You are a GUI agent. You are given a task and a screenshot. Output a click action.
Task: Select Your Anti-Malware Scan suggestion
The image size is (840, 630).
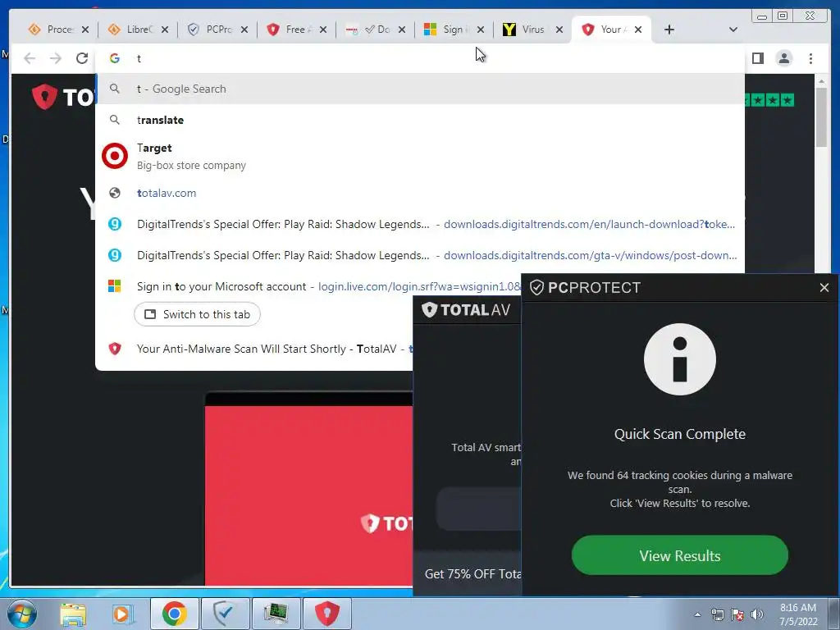(254, 349)
